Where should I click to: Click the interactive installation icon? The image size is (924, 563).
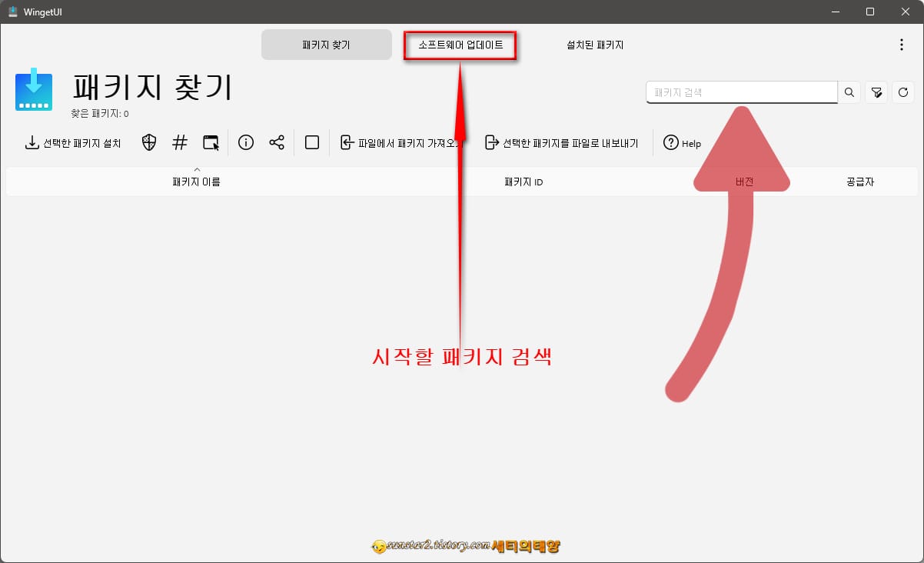(x=211, y=142)
